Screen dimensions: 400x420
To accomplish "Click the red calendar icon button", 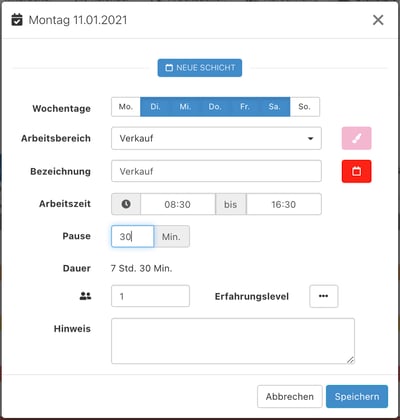I will tap(356, 171).
